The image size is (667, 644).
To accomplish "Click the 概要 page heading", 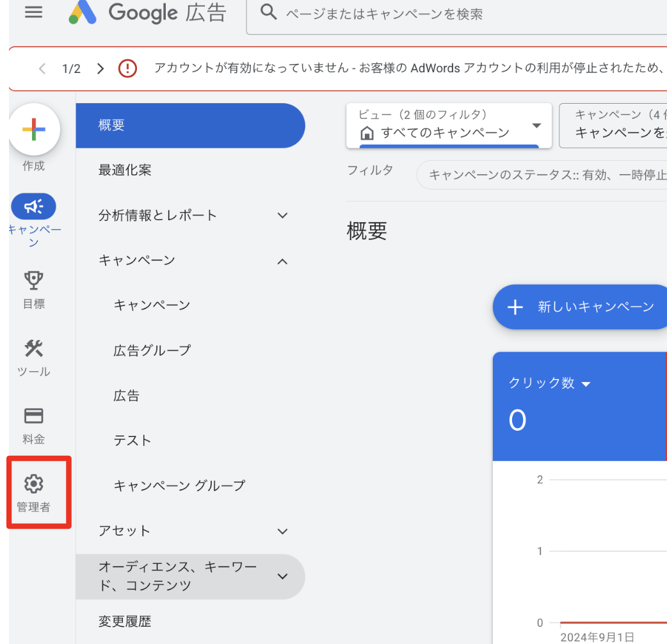I will pos(367,231).
